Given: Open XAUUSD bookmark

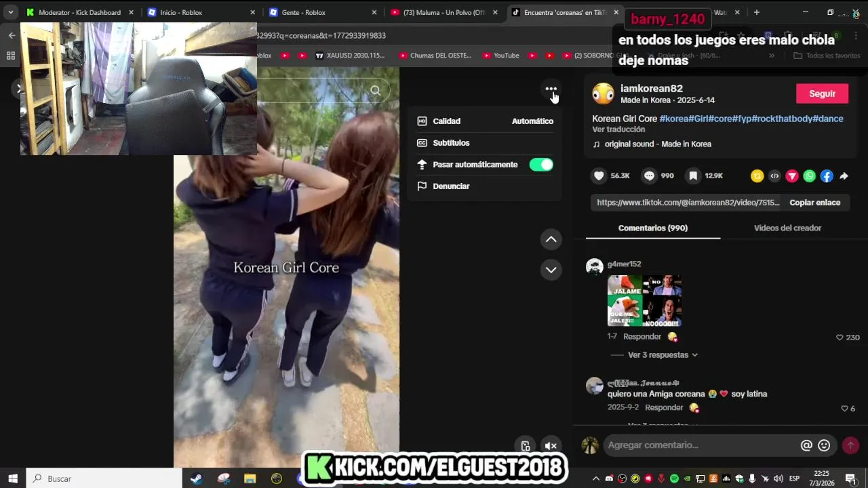Looking at the screenshot, I should click(x=349, y=56).
